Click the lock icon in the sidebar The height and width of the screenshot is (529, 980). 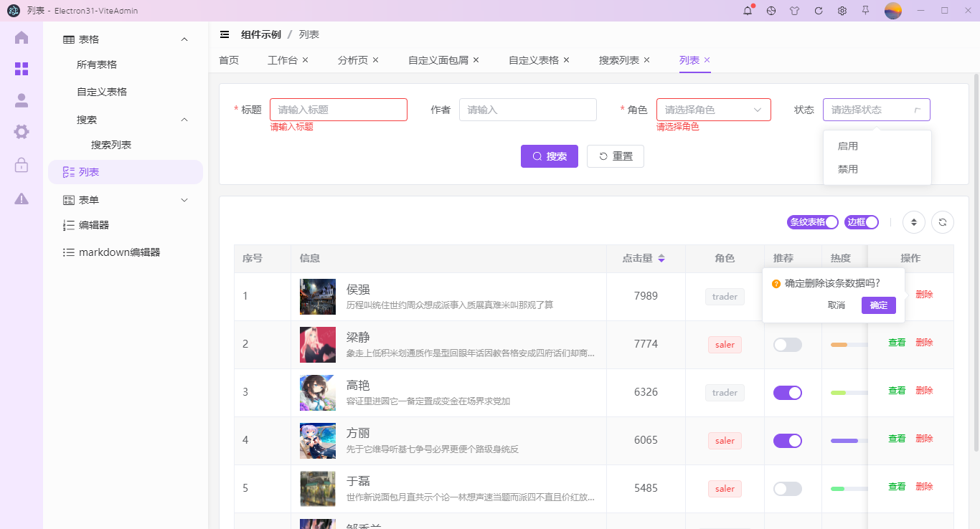click(x=21, y=166)
